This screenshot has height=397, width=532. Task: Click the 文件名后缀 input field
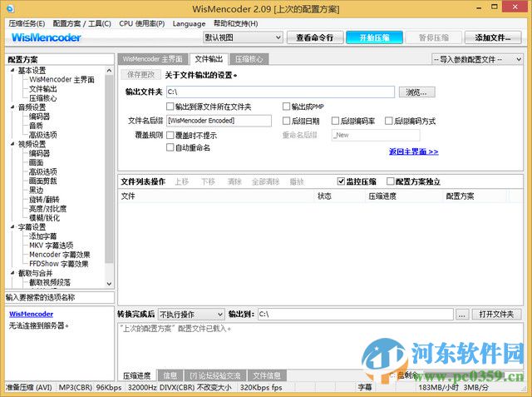tap(219, 121)
